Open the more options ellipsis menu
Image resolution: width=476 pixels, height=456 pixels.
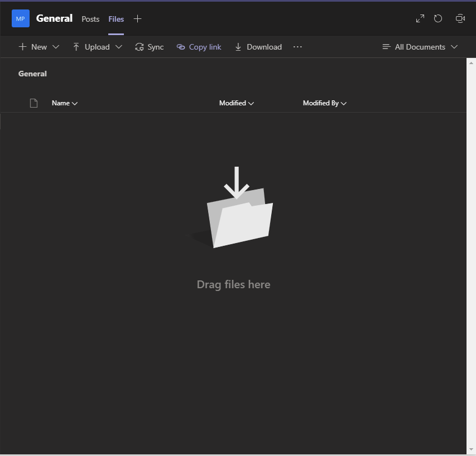(x=297, y=47)
